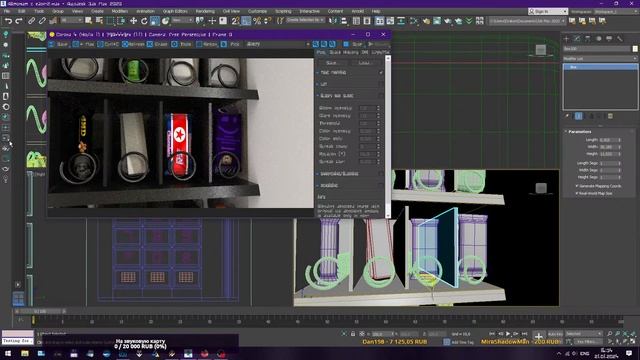Enable Sharpening/Blurring checkbox

tap(381, 174)
